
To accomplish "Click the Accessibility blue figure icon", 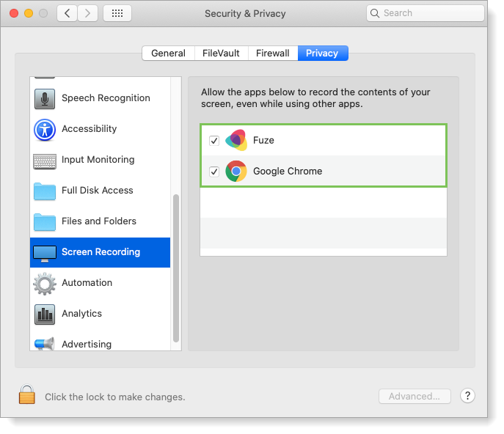I will (45, 130).
